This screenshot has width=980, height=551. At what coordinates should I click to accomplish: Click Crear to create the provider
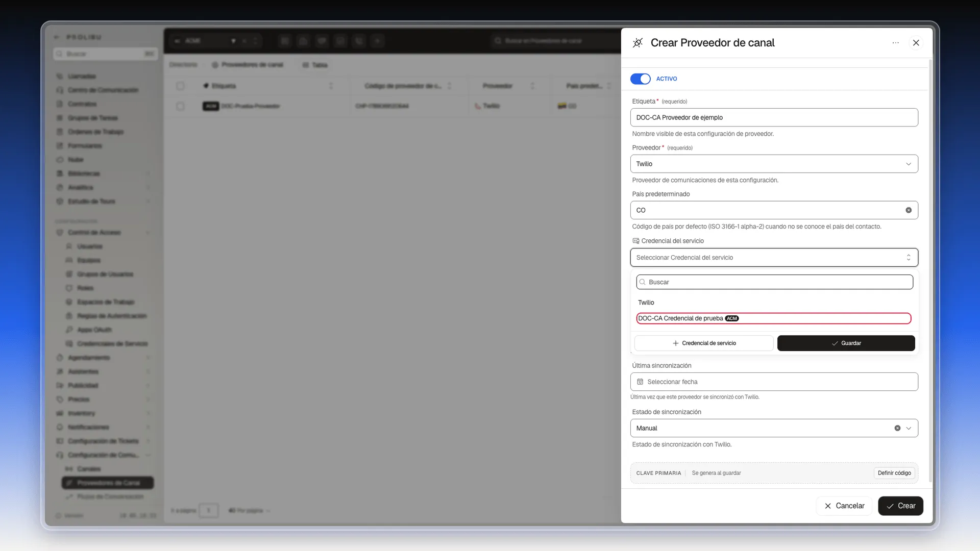pyautogui.click(x=900, y=506)
